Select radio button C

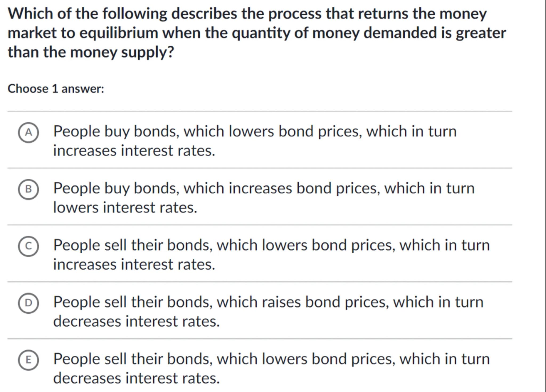coord(29,246)
